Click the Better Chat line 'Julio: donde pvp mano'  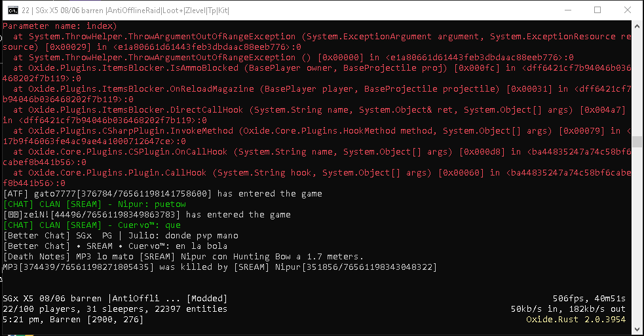point(121,235)
